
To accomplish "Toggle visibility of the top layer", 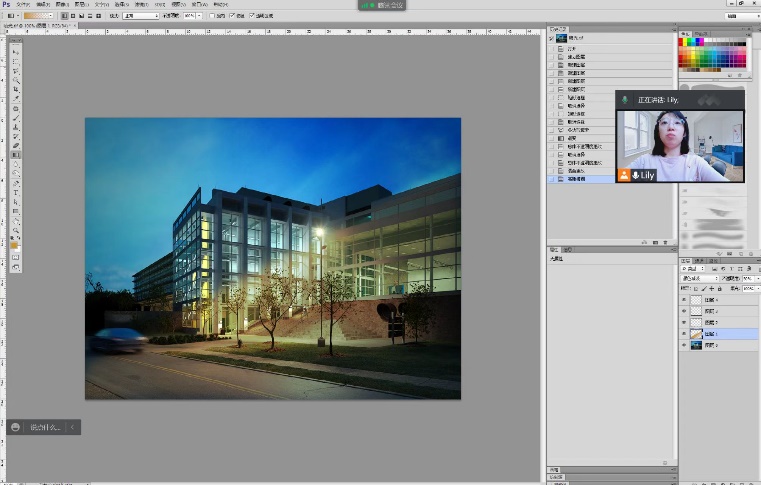I will [684, 300].
